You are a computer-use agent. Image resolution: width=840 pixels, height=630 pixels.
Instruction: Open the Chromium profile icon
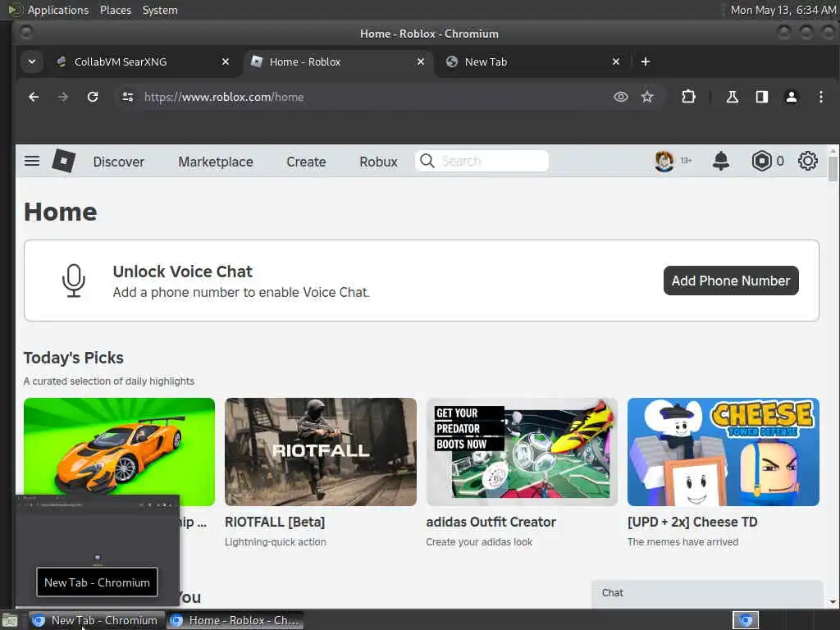(x=792, y=97)
